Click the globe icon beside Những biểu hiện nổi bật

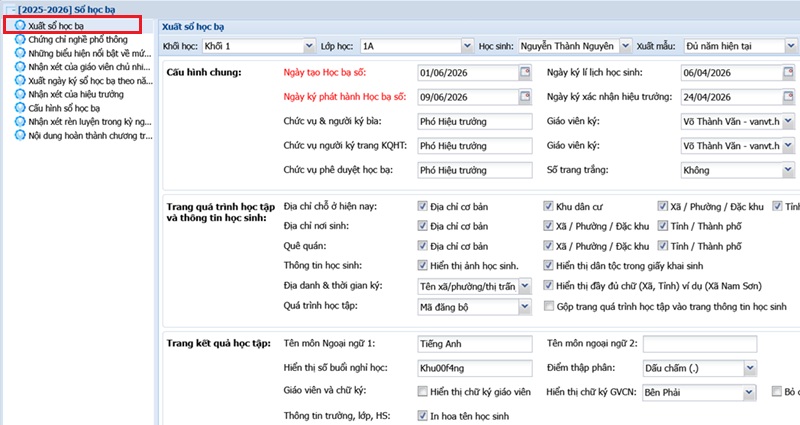coord(20,53)
